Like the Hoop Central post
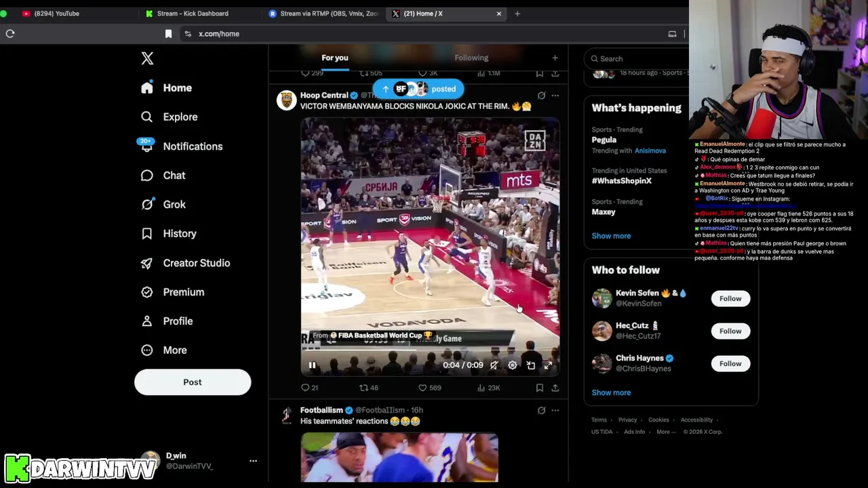This screenshot has height=488, width=868. coord(429,388)
